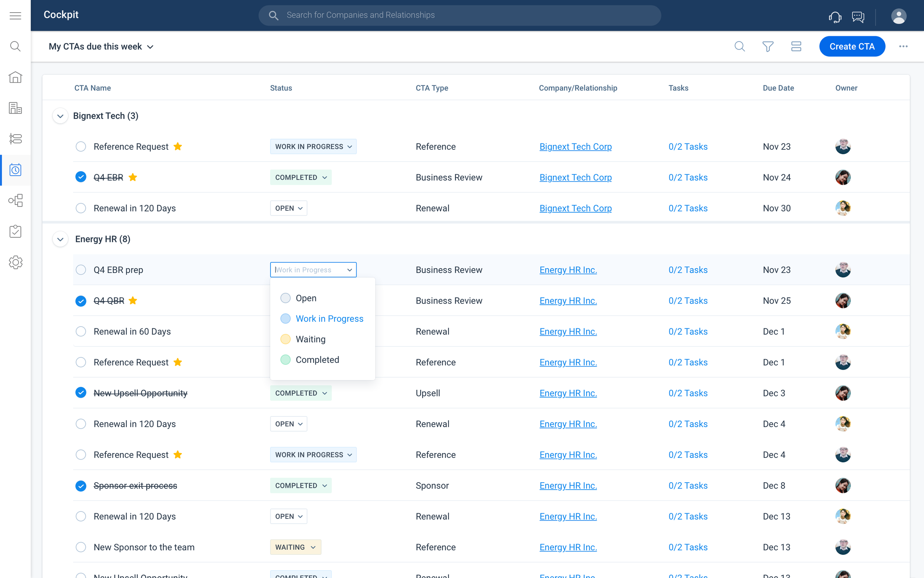Uncheck the Sponsor exit process checkbox
The height and width of the screenshot is (578, 924).
[x=81, y=486]
